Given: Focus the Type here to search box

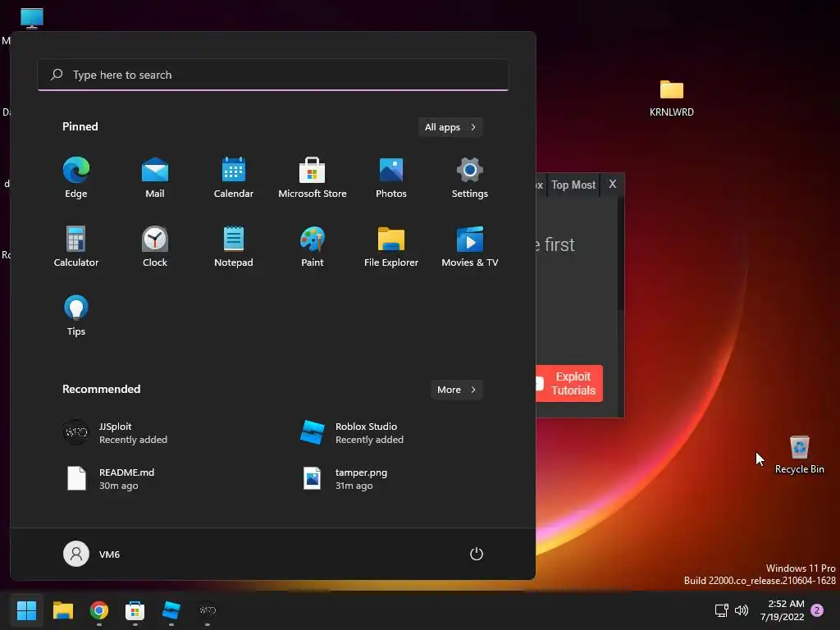Looking at the screenshot, I should click(273, 75).
